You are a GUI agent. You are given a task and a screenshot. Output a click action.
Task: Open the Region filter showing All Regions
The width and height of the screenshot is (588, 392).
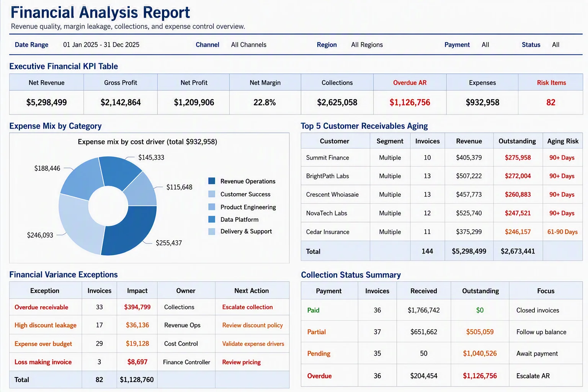(367, 45)
